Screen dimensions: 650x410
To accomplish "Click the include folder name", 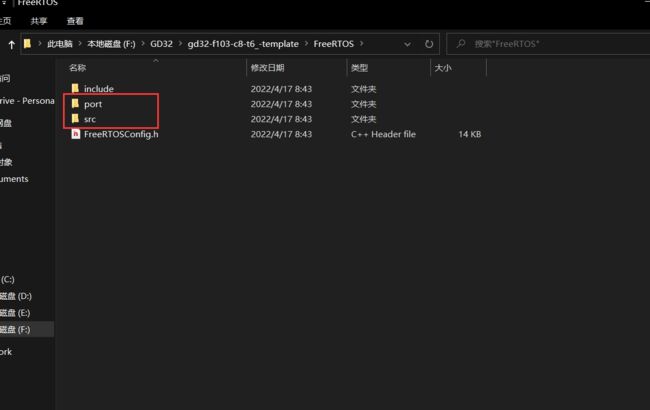I will tap(99, 89).
